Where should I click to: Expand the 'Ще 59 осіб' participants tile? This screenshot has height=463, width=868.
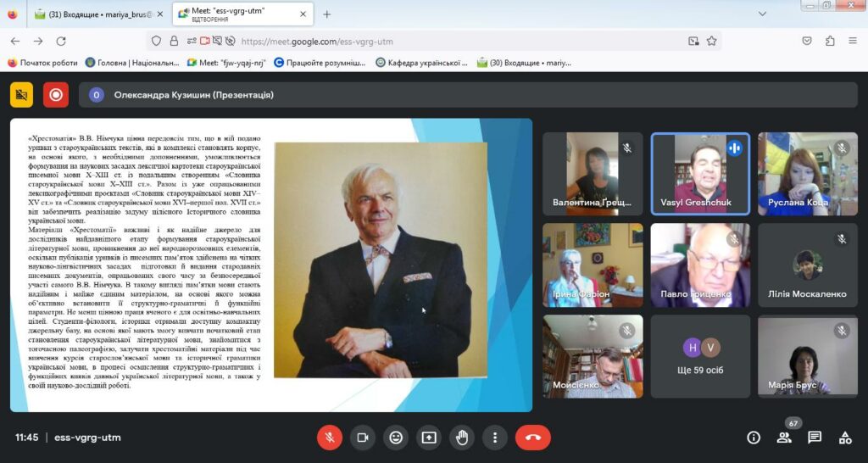700,357
